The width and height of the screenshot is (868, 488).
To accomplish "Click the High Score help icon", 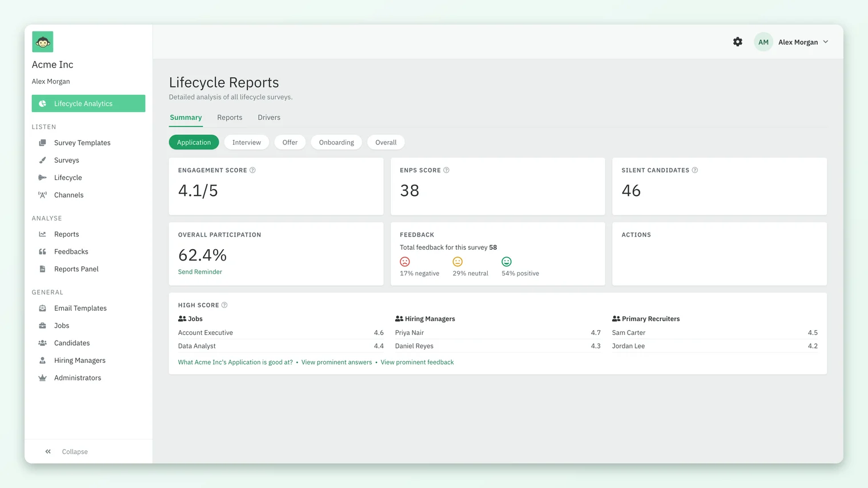I will [x=224, y=305].
